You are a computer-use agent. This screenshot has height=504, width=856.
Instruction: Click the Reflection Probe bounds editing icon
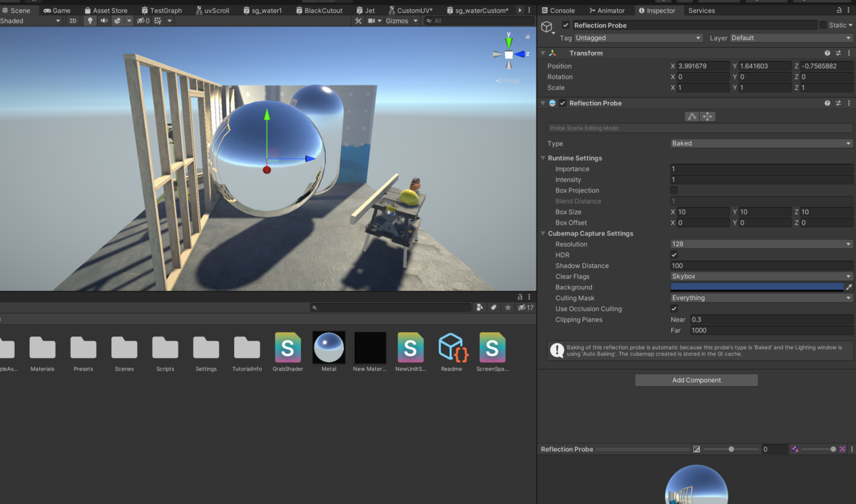point(691,116)
